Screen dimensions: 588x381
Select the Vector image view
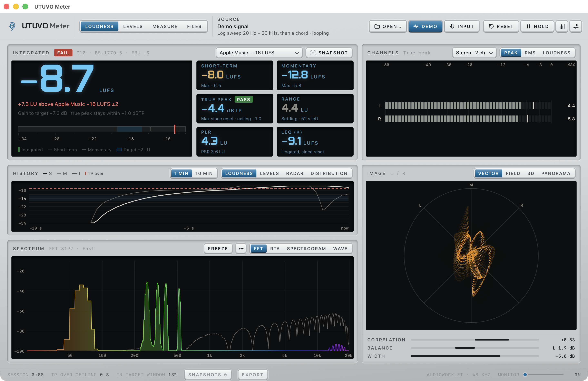pyautogui.click(x=488, y=173)
